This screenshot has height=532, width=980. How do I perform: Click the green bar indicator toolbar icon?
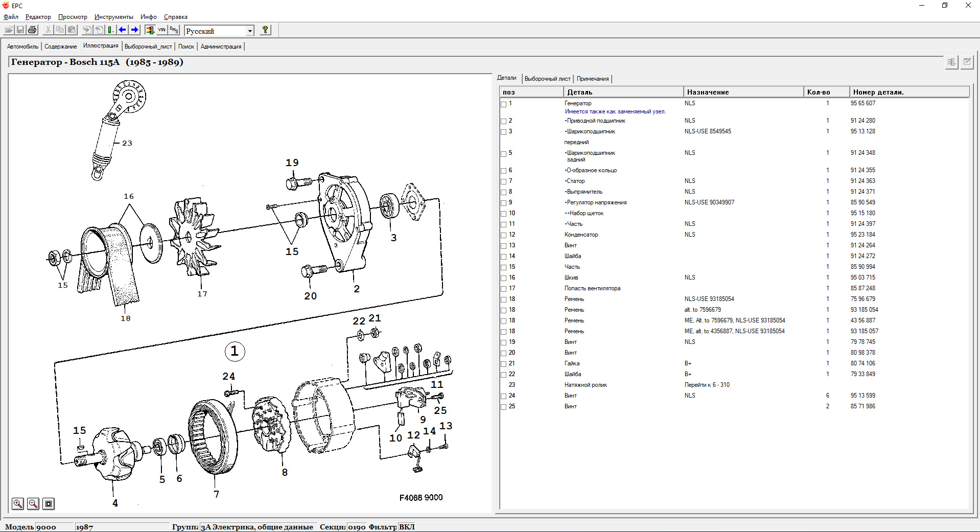(x=110, y=30)
